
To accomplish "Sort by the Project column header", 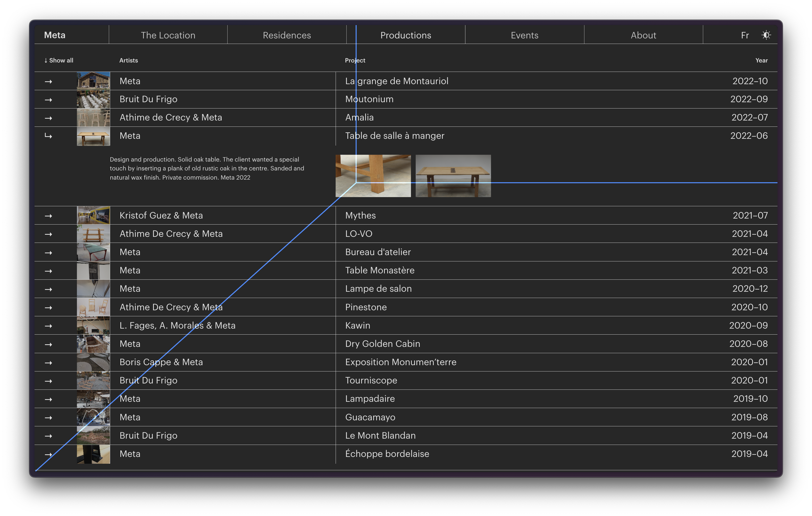I will pyautogui.click(x=355, y=60).
